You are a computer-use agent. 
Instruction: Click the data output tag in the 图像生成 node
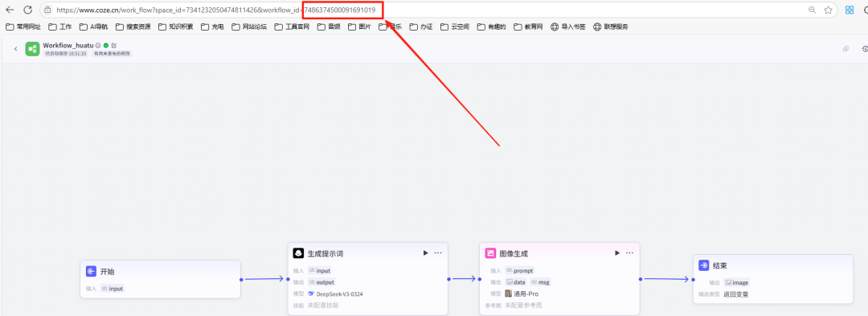[516, 282]
